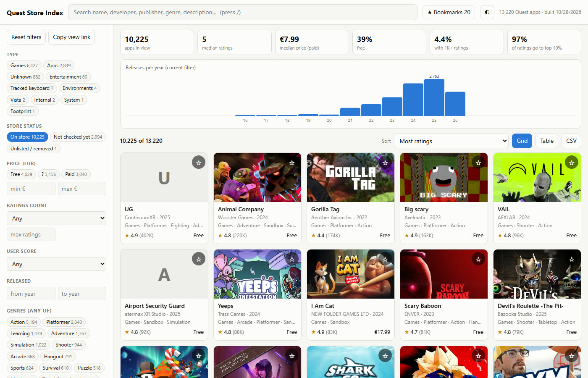The height and width of the screenshot is (378, 588).
Task: Click the max € price field
Action: coord(82,189)
